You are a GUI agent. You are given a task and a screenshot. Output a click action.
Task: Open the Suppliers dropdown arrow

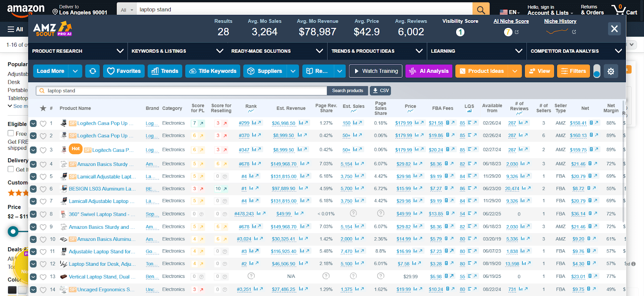(x=293, y=71)
